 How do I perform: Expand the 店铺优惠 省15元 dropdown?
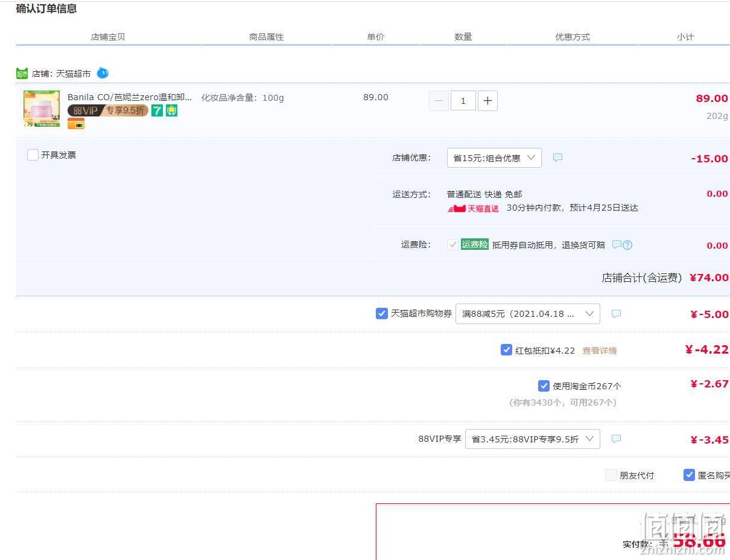pos(494,157)
